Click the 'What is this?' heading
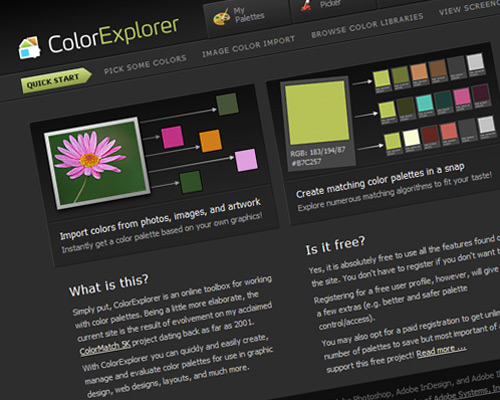The image size is (500, 400). click(x=109, y=285)
